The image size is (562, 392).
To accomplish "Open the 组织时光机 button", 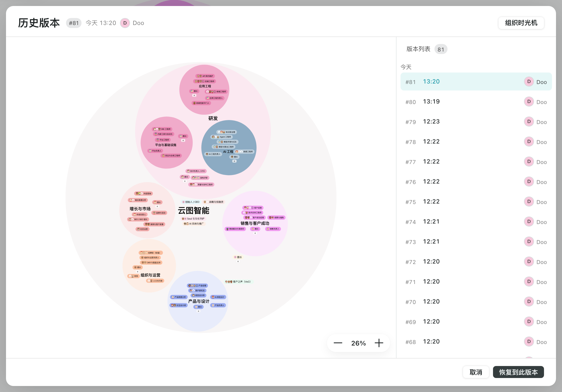I will tap(521, 23).
